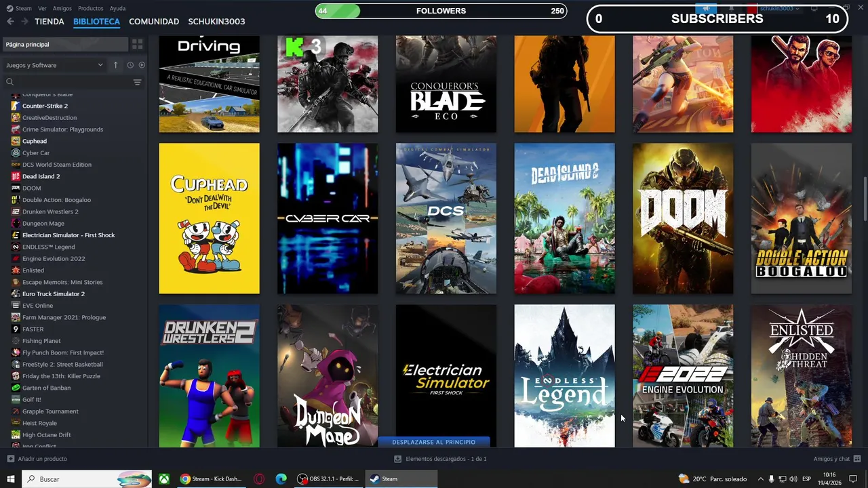Open the Windows Start button

11,479
